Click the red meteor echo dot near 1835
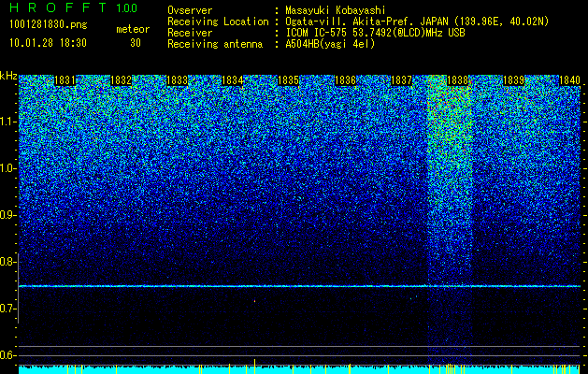Image resolution: width=588 pixels, height=374 pixels. point(254,300)
